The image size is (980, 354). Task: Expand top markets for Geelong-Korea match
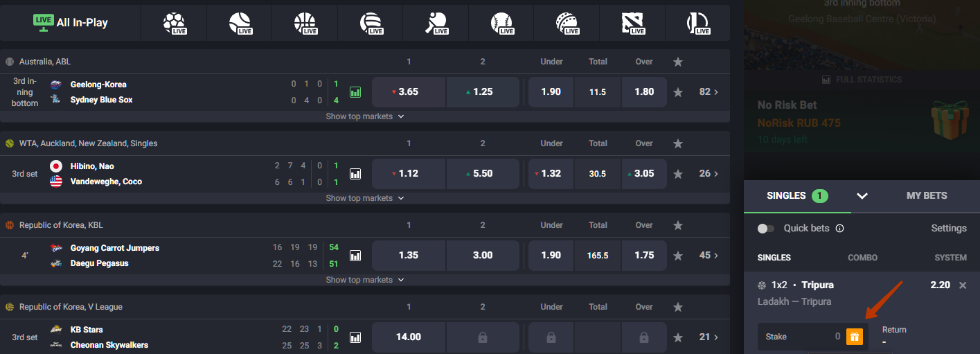click(x=364, y=116)
